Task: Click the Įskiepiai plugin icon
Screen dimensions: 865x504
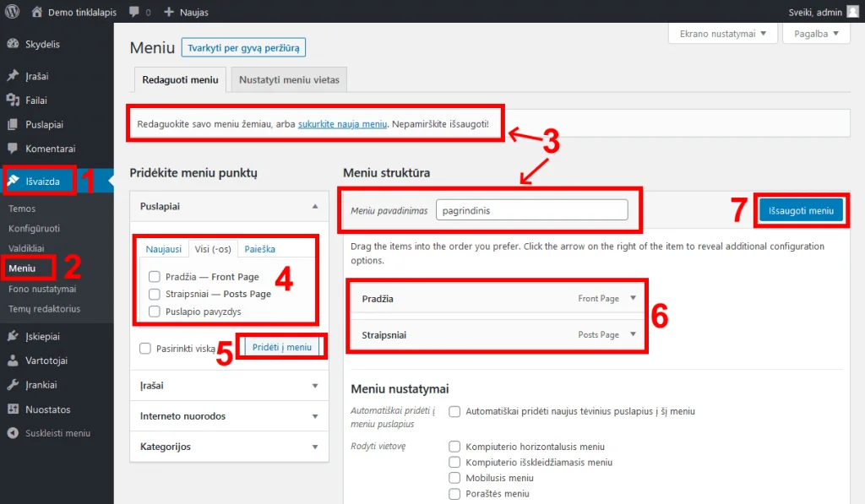Action: point(13,336)
